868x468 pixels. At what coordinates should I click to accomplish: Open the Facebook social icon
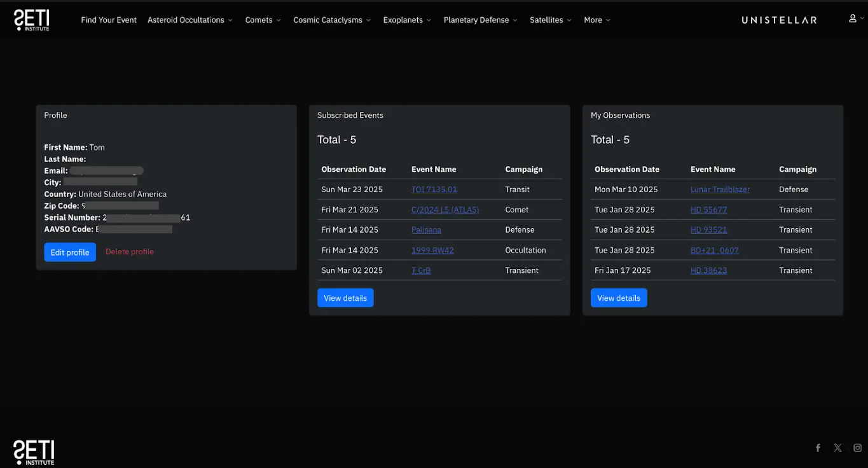point(818,448)
